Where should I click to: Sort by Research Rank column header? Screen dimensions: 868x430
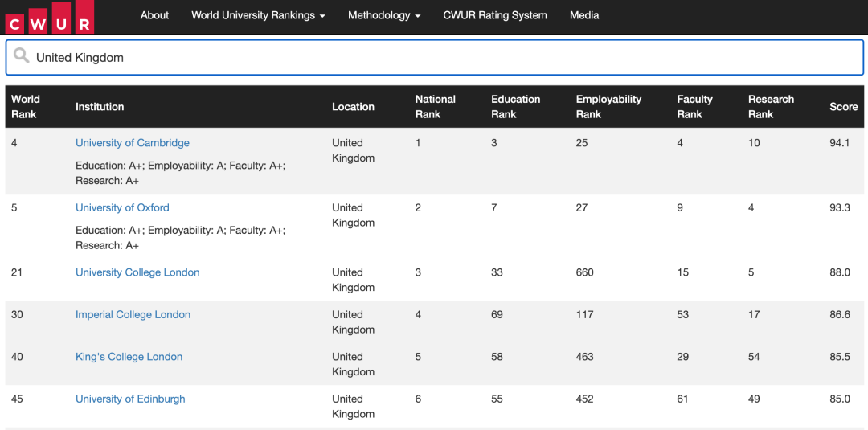771,107
